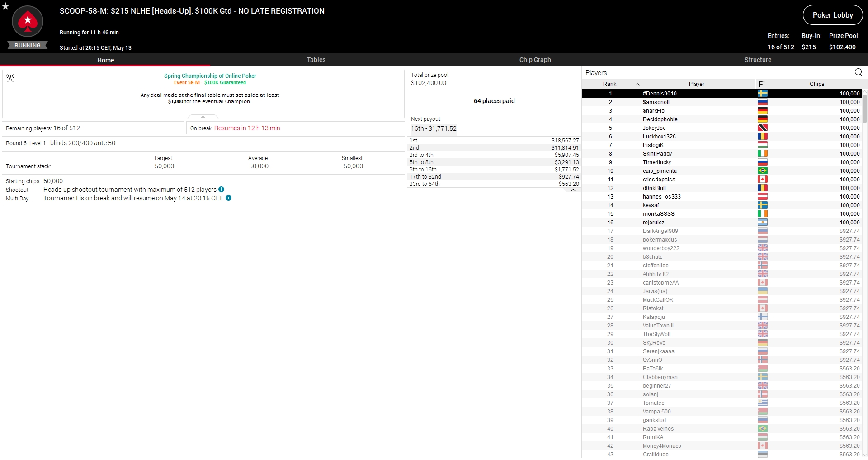Click 2nd place payout row

click(494, 148)
